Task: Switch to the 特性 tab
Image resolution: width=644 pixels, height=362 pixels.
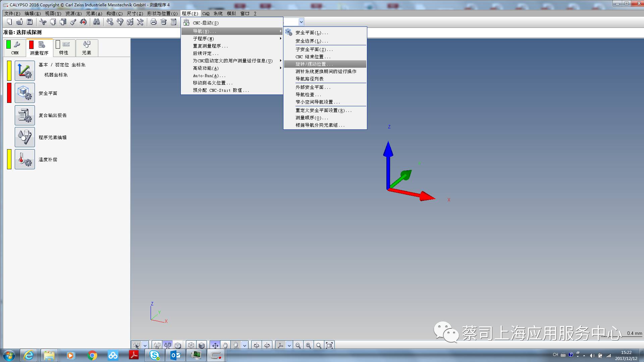Action: [64, 48]
